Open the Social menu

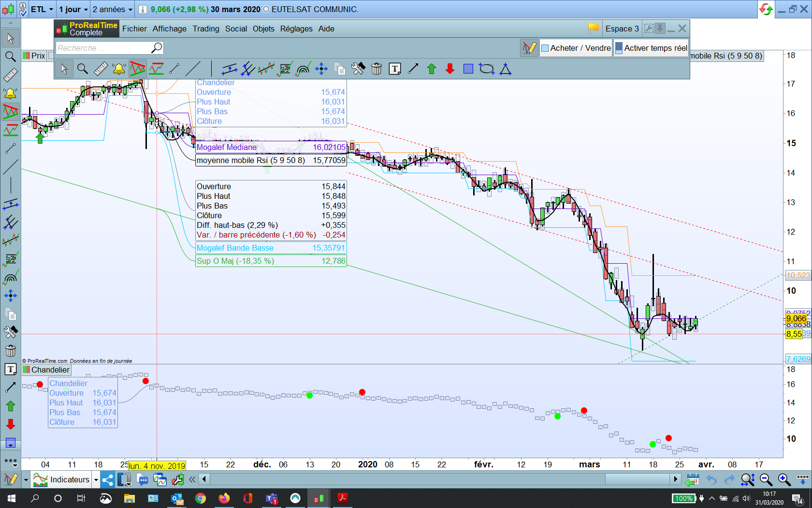pos(236,29)
